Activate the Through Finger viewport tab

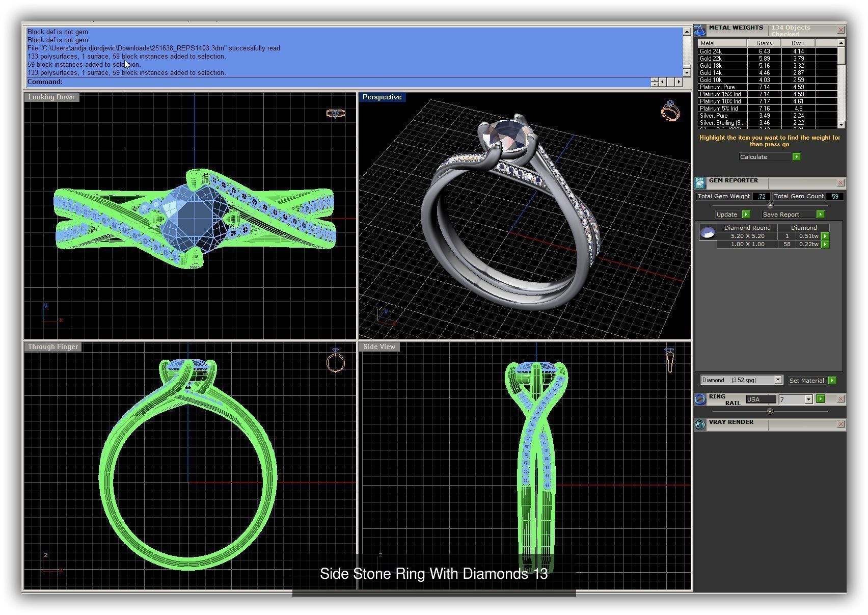point(53,346)
